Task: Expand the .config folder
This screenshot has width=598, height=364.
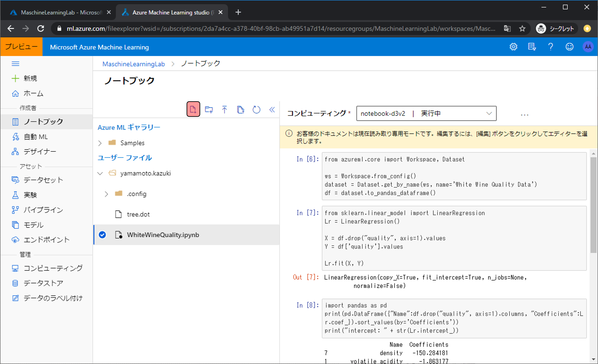Action: tap(106, 194)
